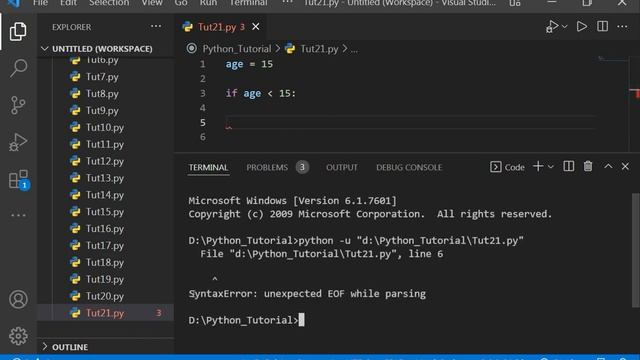The width and height of the screenshot is (640, 360).
Task: Click the terminal prompt D:\Python_Tutorial>
Action: click(x=243, y=320)
